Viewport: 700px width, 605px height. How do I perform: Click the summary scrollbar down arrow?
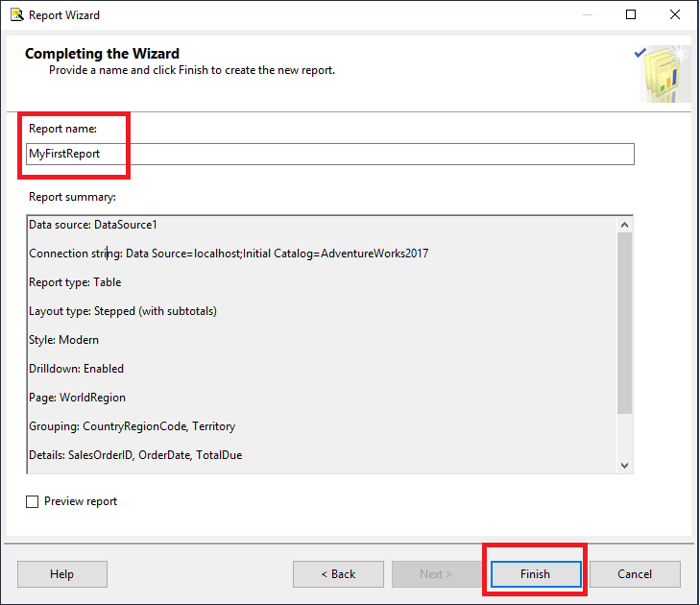tap(624, 465)
